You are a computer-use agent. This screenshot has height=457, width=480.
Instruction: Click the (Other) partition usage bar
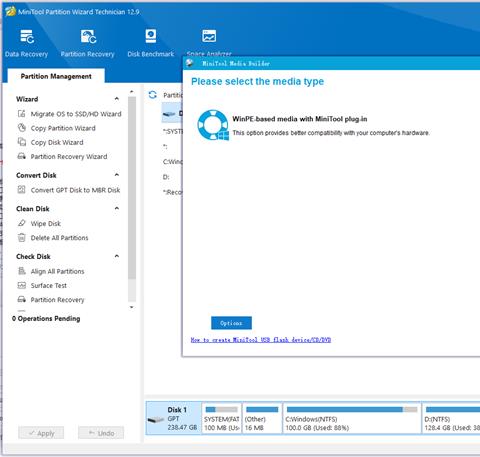tap(262, 409)
